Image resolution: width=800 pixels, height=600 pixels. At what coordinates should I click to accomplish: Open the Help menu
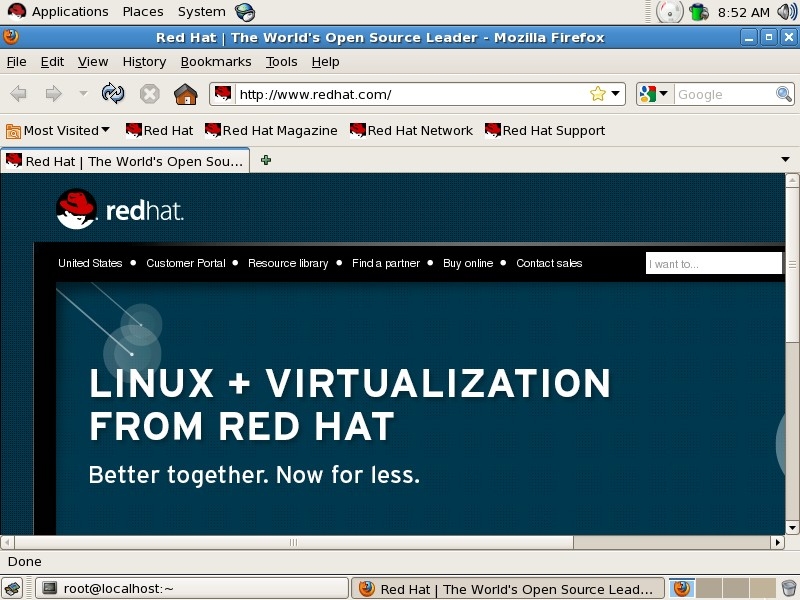[326, 62]
